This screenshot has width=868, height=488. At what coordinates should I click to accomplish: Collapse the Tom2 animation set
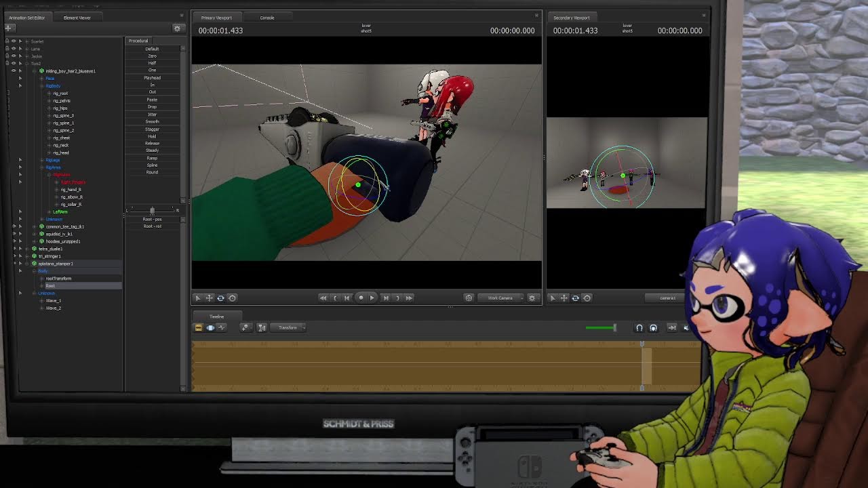click(x=27, y=64)
